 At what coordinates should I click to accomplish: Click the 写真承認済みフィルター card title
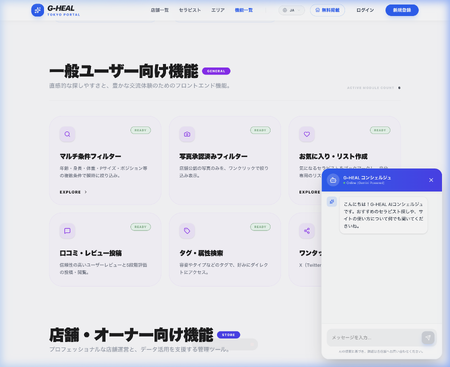pos(213,156)
